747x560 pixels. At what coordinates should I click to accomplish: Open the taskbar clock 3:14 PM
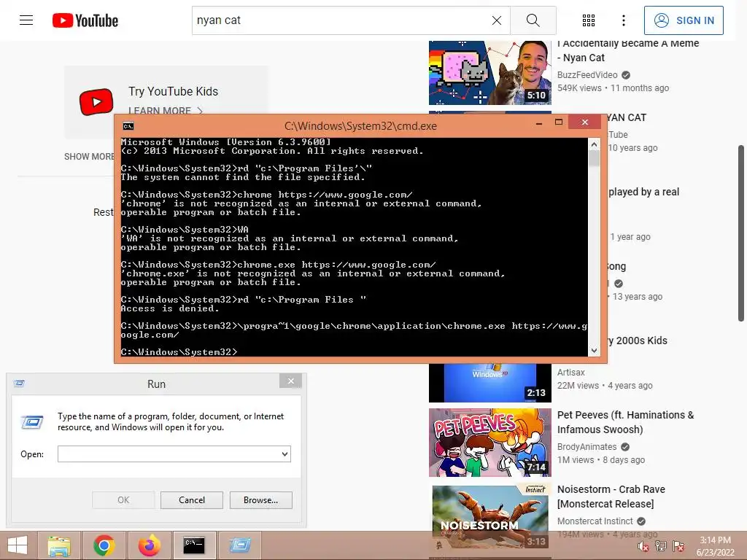point(715,546)
